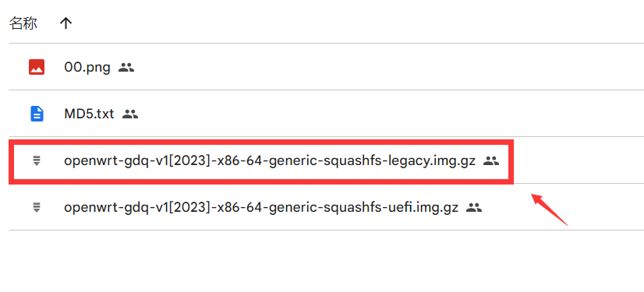Reverse sort order with the up arrow
Screen dimensions: 644x292
coord(65,23)
